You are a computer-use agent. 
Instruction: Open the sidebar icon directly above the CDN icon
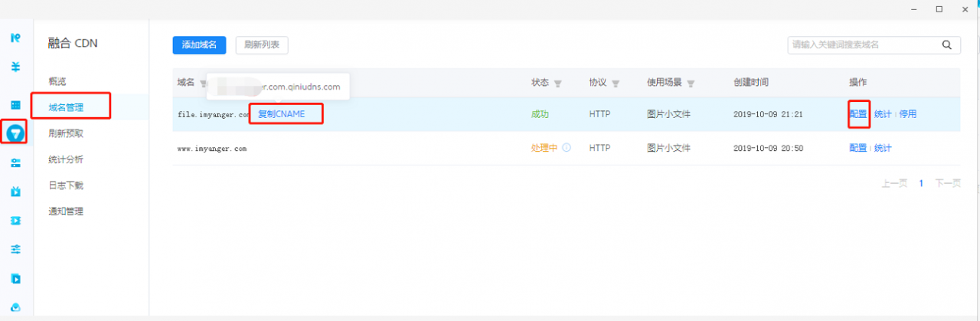[x=15, y=104]
